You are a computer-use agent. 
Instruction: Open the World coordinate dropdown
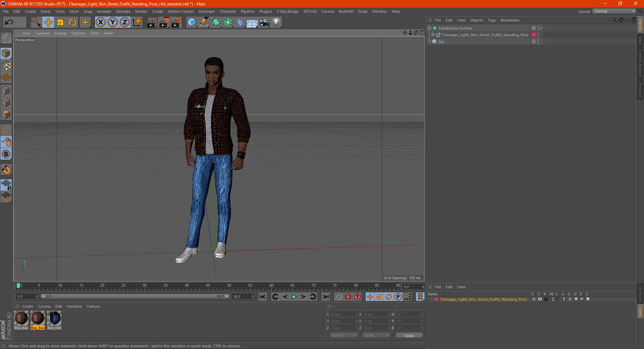pos(344,335)
